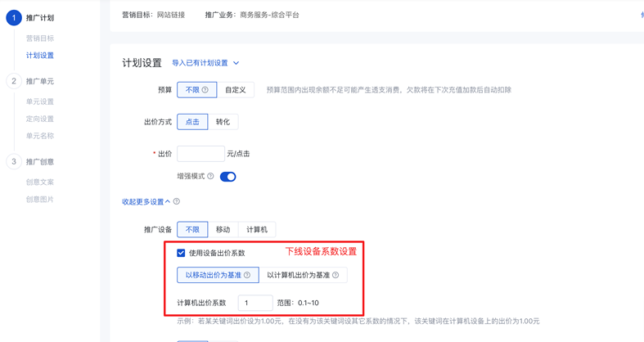Click step 1 circle for 推广计划

(13, 17)
